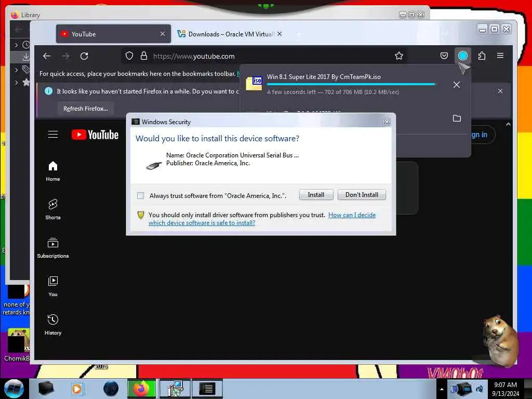Go back in Firefox
The image size is (532, 399).
coord(47,56)
